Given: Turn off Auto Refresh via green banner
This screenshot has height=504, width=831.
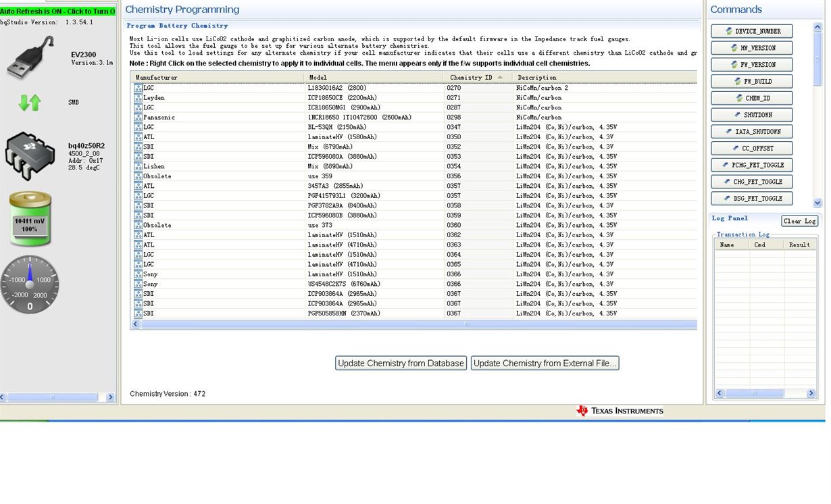Looking at the screenshot, I should (58, 11).
